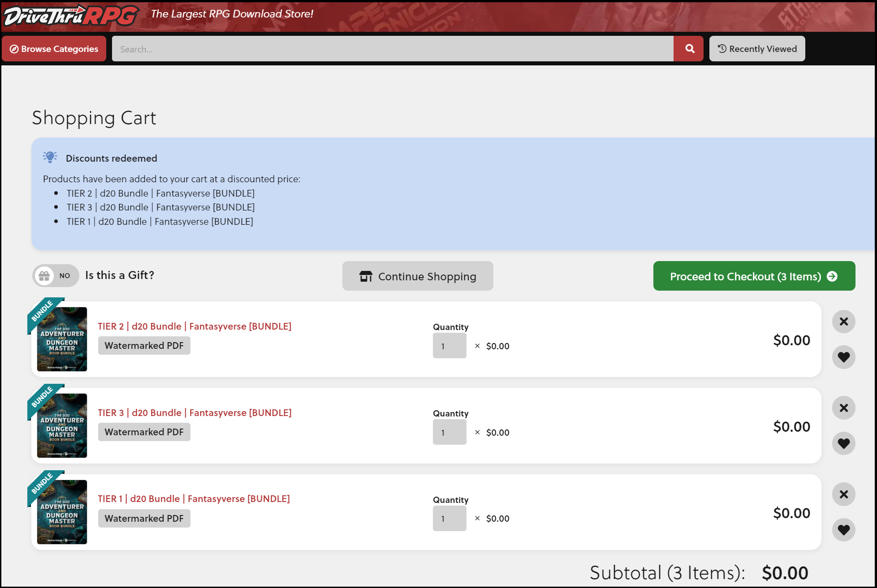Click the DriveThruRPG logo
The height and width of the screenshot is (588, 877).
tap(71, 16)
